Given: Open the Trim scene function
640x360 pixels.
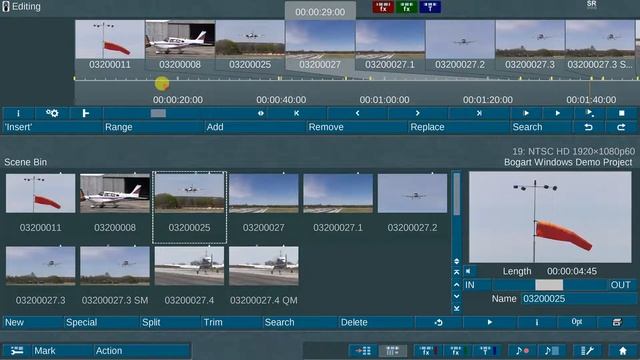Looking at the screenshot, I should pos(232,322).
